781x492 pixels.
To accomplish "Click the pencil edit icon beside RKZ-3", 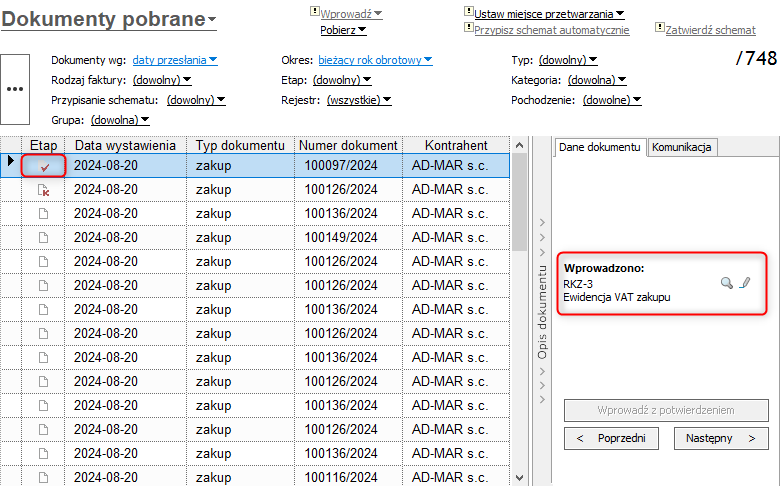I will pos(745,283).
